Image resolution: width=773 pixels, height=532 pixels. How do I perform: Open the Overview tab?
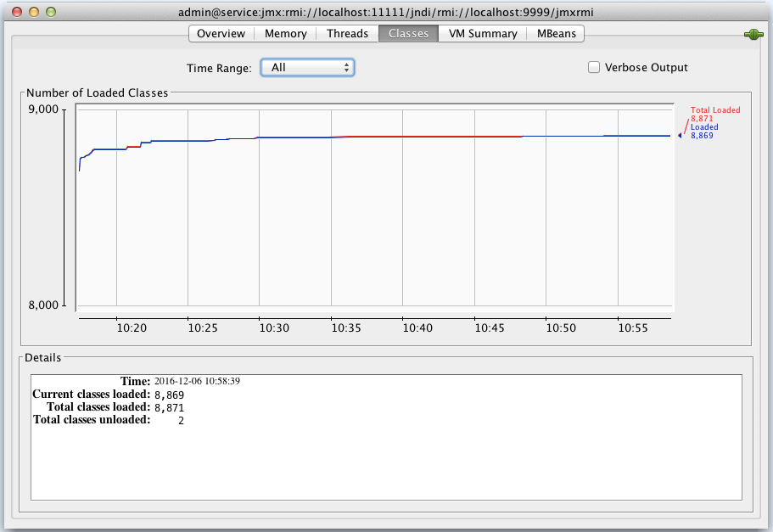[221, 34]
